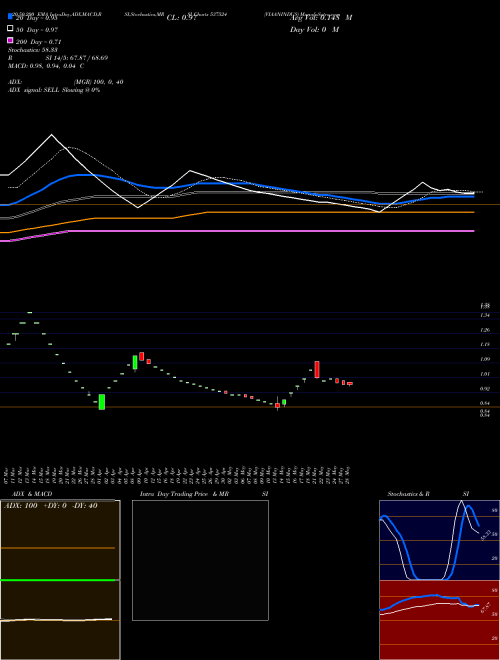Click the white price line peak on the EMA chart
500x660 pixels.
(x=52, y=135)
